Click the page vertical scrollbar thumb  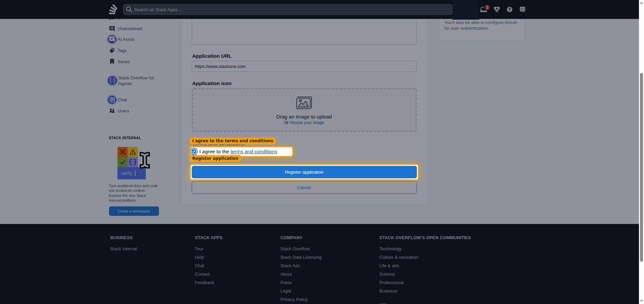pyautogui.click(x=641, y=167)
